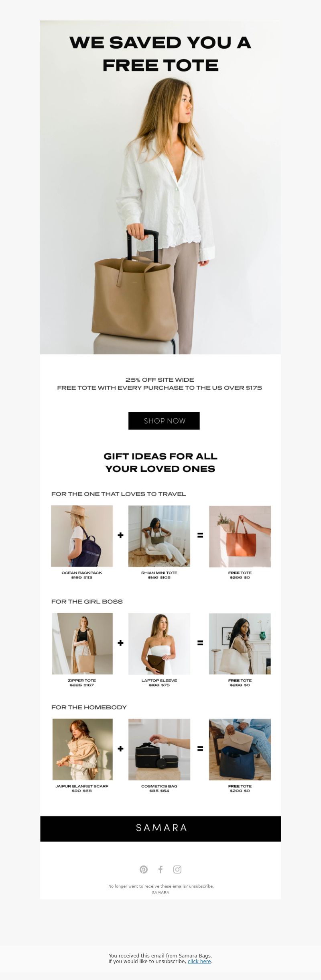This screenshot has width=321, height=980.
Task: Open the Laptop Sleeve product image
Action: (159, 644)
